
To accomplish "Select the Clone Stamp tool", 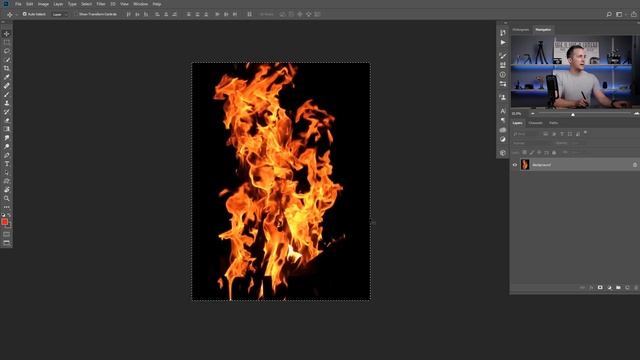I will coord(7,103).
